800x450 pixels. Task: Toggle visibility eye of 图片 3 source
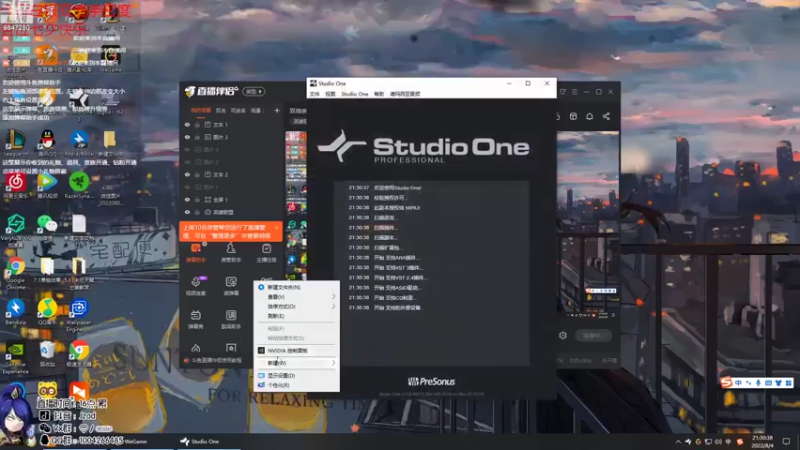pyautogui.click(x=187, y=137)
